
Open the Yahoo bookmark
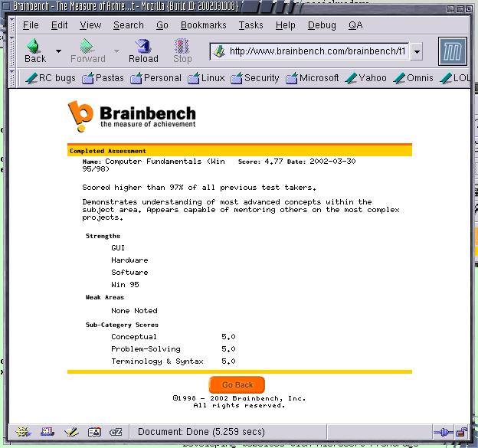[x=366, y=78]
